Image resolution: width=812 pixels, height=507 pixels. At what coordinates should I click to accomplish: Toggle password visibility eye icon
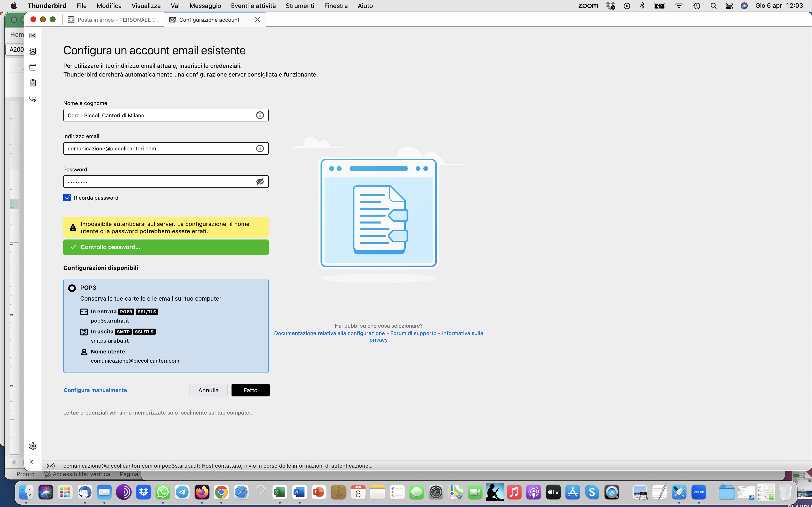point(260,182)
